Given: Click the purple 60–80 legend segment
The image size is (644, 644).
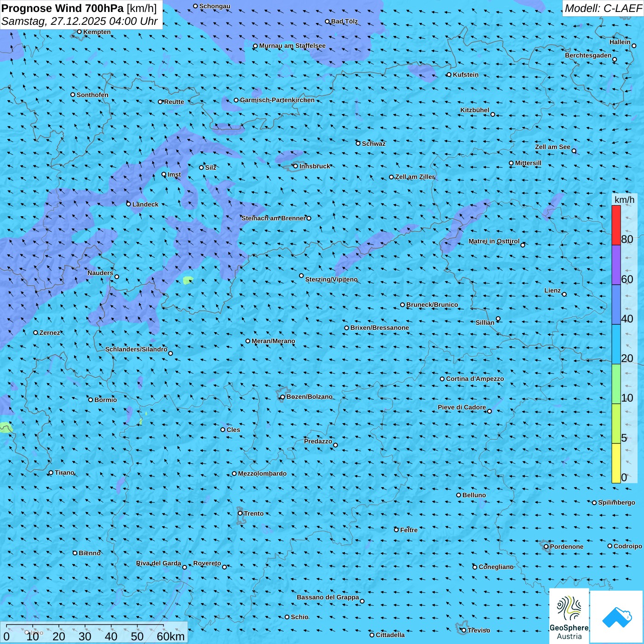Looking at the screenshot, I should pos(616,265).
